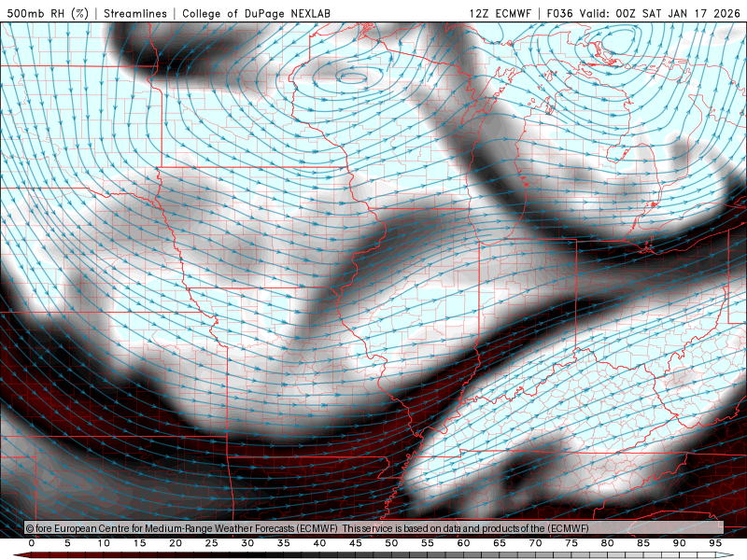Image resolution: width=747 pixels, height=560 pixels.
Task: Click the "95" value on color scale
Action: [x=715, y=543]
